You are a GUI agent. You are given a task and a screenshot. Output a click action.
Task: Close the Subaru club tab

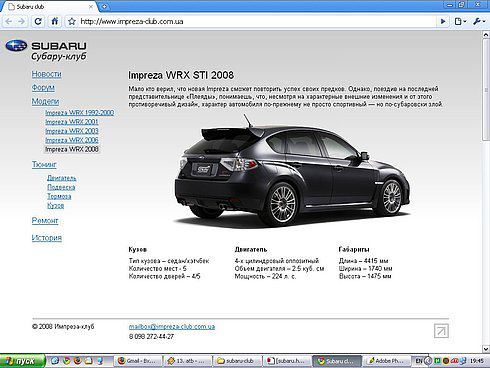tap(91, 7)
